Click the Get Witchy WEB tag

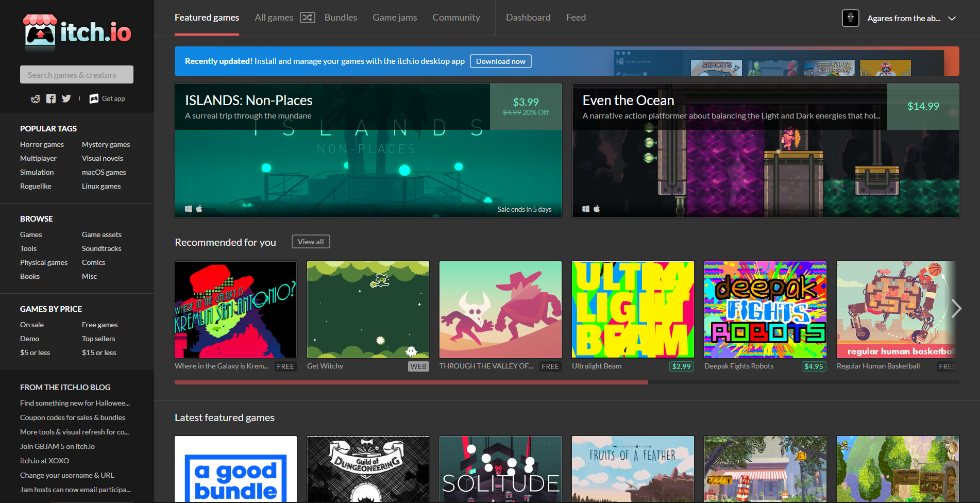tap(418, 366)
